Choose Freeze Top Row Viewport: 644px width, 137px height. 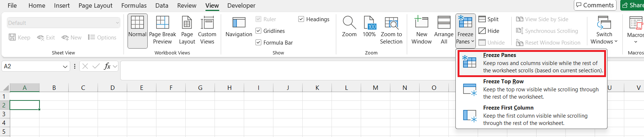[x=532, y=89]
